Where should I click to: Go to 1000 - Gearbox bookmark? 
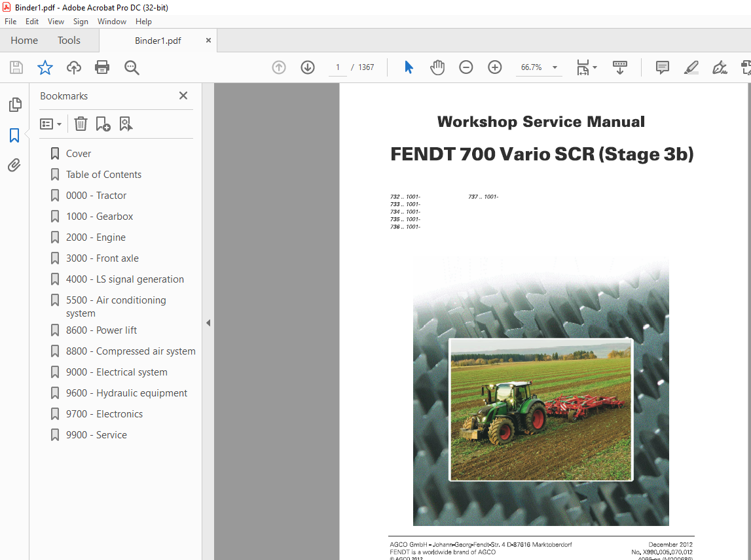click(100, 217)
